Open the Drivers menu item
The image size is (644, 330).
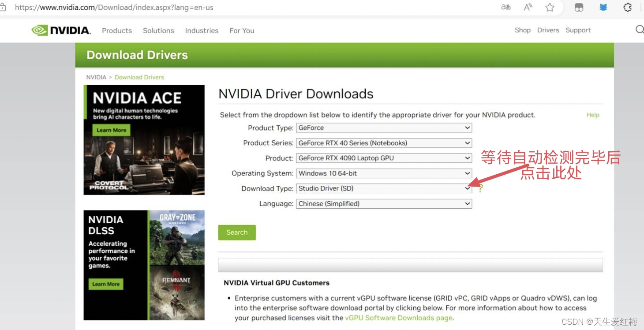pyautogui.click(x=548, y=30)
